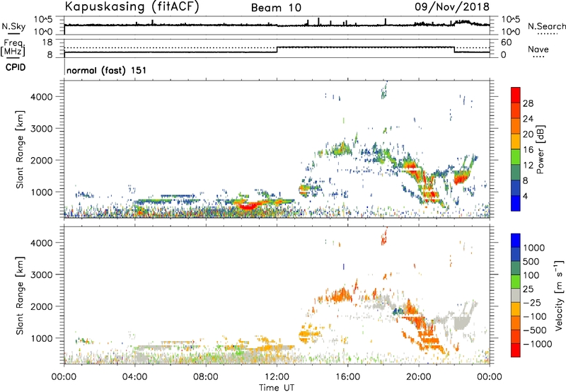Click the 'Velocity [m s-1]' colorbar label
The height and width of the screenshot is (392, 566).
point(559,295)
